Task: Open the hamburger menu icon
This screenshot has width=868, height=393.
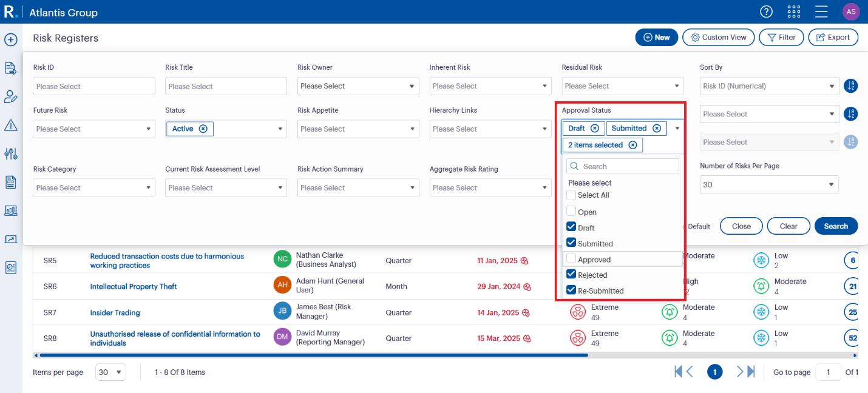Action: [821, 12]
